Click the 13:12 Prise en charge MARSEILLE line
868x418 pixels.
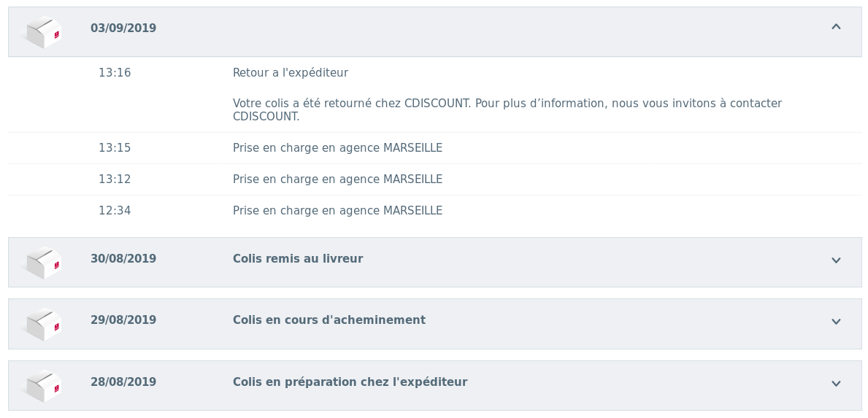coord(337,179)
